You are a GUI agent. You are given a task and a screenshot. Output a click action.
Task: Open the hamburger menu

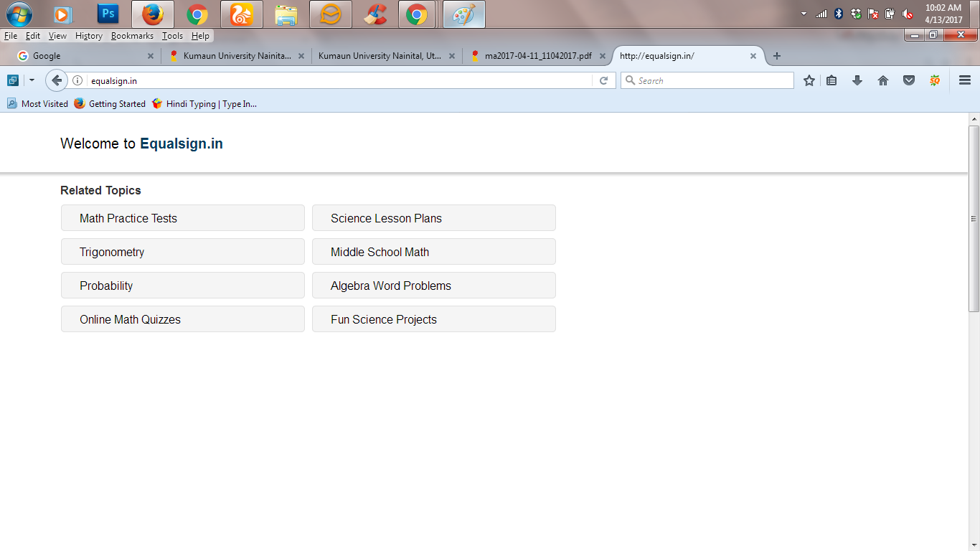tap(965, 80)
